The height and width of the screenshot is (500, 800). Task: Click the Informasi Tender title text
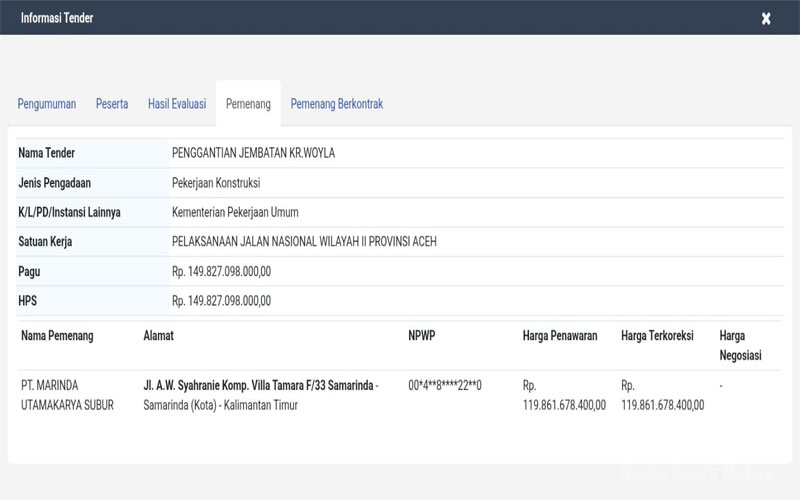tap(57, 18)
